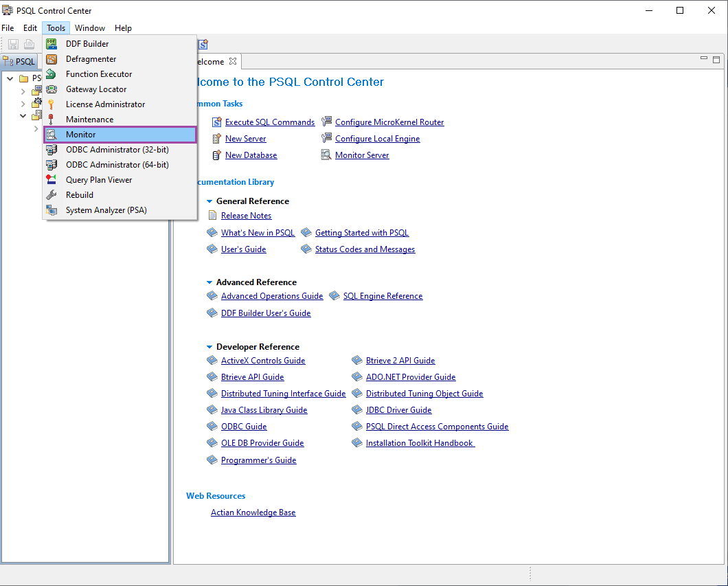This screenshot has height=586, width=728.
Task: Click the New Database link
Action: click(x=251, y=155)
